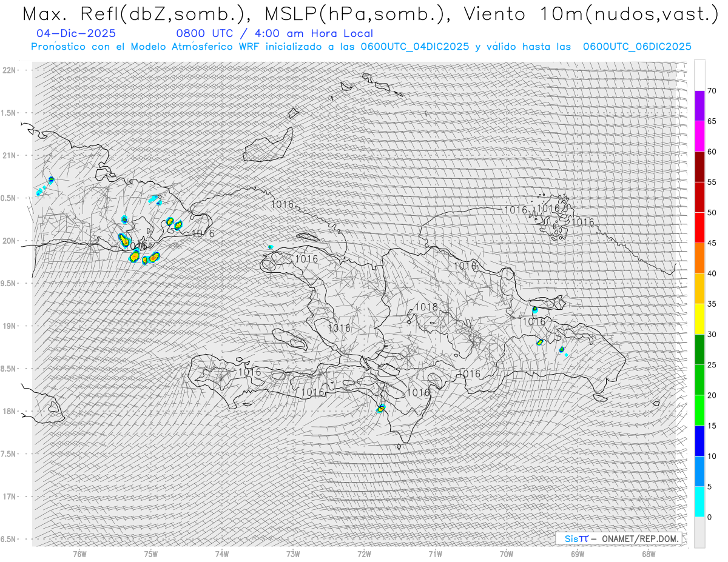
Task: Click the '69W' longitude axis label
Action: (x=578, y=554)
